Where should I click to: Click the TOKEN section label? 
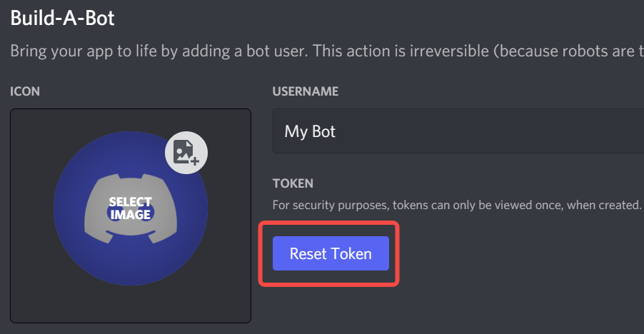click(293, 183)
